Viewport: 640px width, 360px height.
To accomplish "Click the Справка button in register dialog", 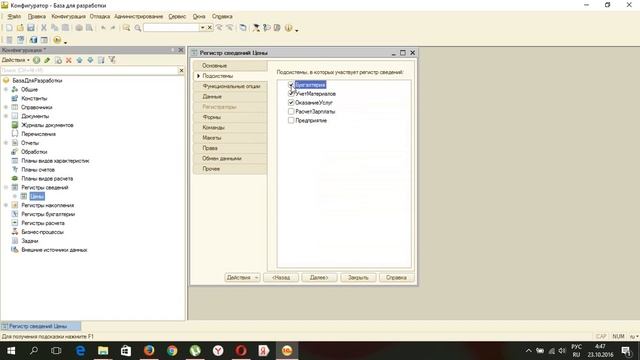I will (x=396, y=278).
